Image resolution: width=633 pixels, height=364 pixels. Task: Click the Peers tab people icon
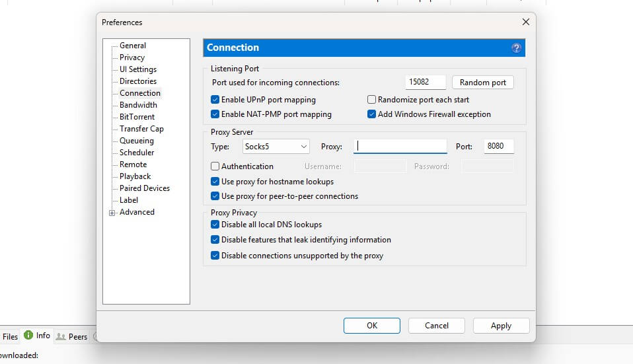click(61, 336)
